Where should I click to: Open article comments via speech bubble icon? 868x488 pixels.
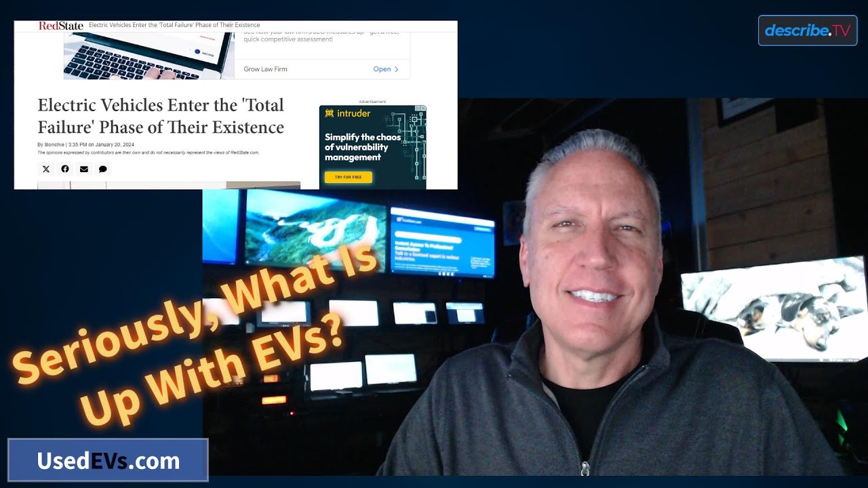point(103,169)
